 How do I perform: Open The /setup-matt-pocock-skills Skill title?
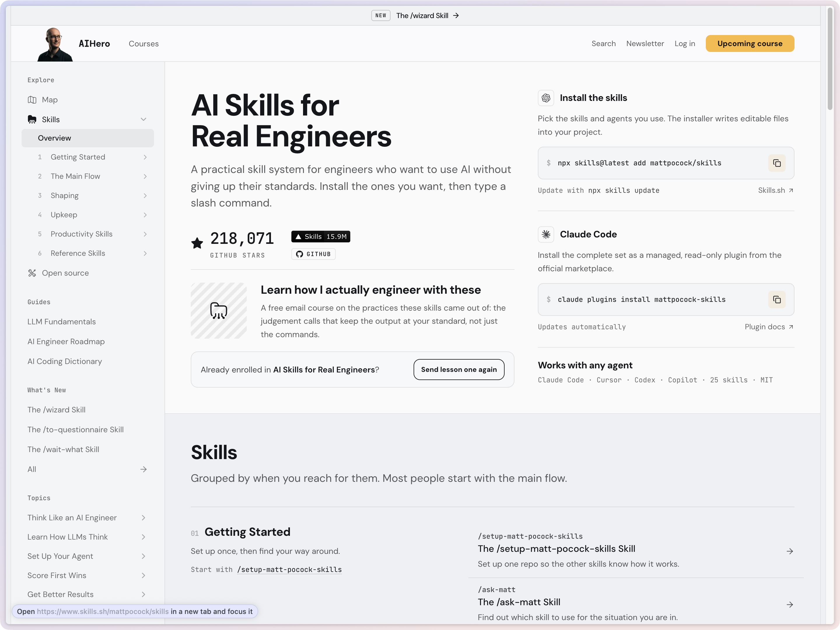[556, 549]
